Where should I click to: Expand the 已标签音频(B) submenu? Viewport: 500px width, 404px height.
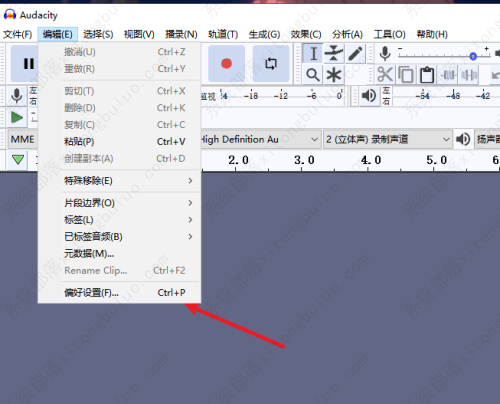[x=119, y=237]
